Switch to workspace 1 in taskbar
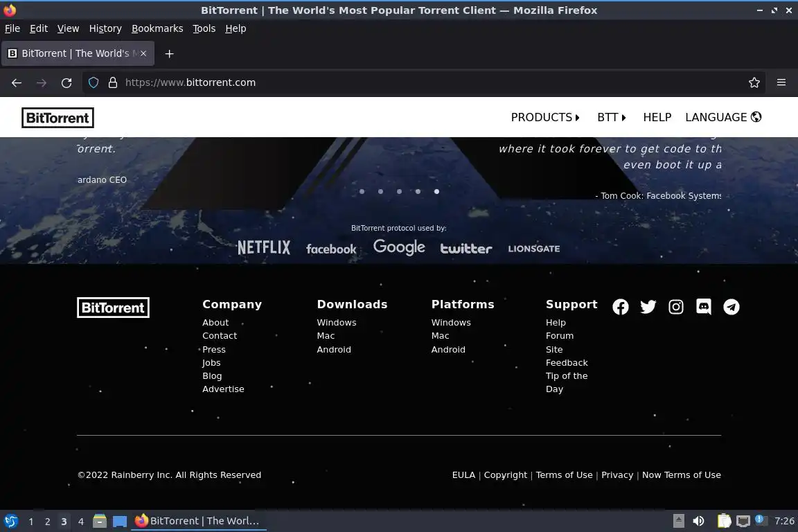 31,522
